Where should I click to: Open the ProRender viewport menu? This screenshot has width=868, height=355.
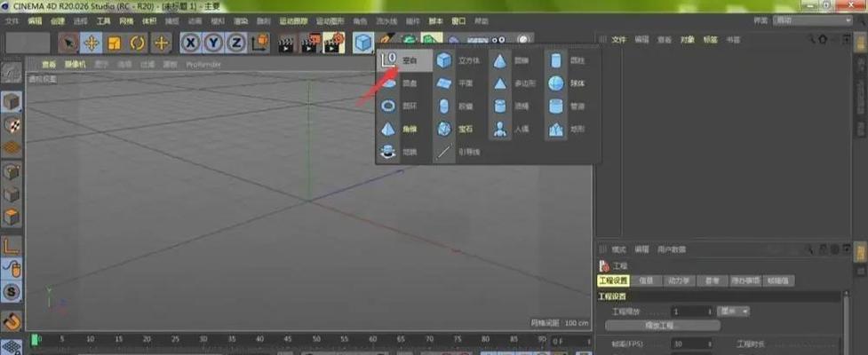click(203, 64)
